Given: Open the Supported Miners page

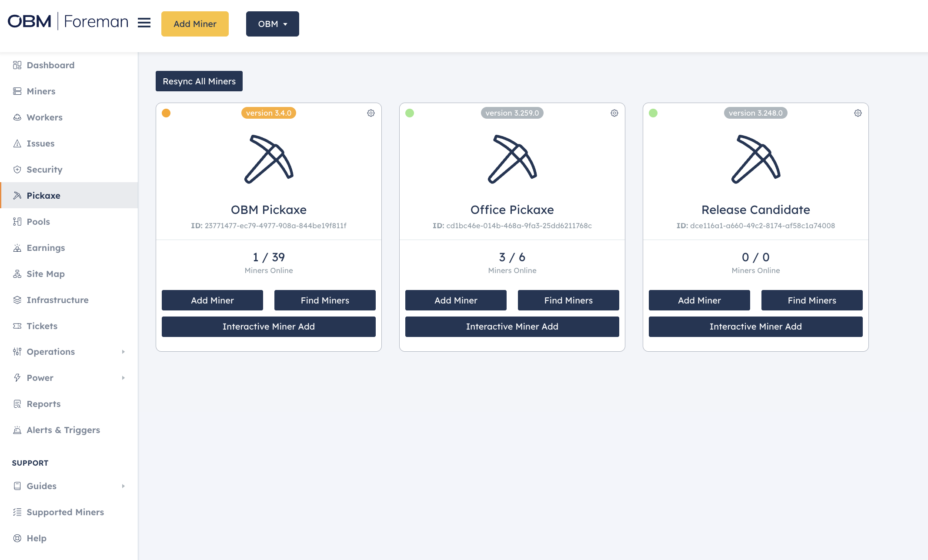Looking at the screenshot, I should click(x=65, y=512).
